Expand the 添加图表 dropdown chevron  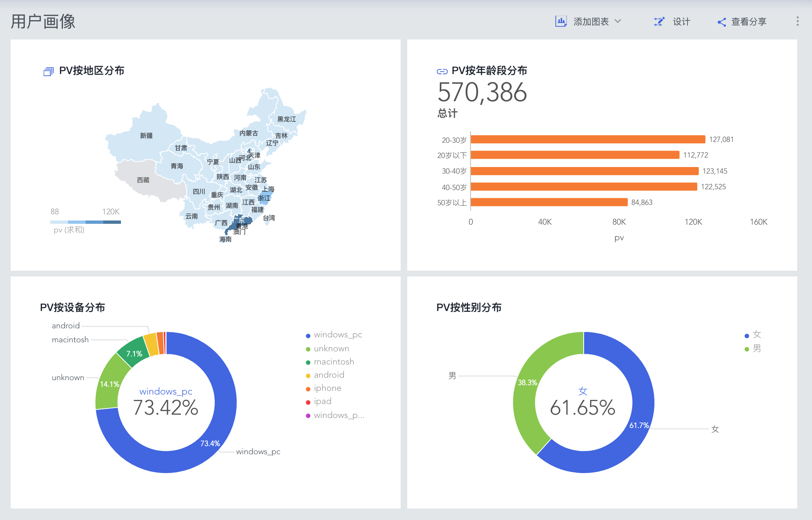pos(618,21)
